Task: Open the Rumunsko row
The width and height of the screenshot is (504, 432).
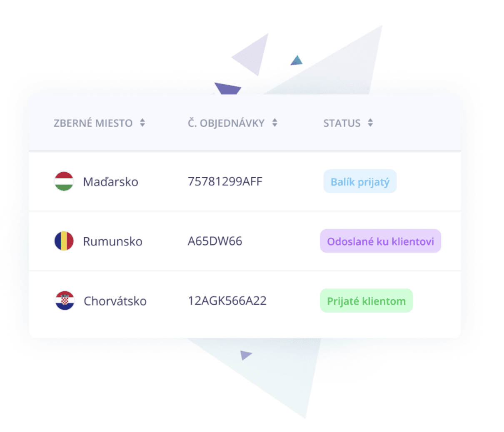Action: [x=245, y=241]
